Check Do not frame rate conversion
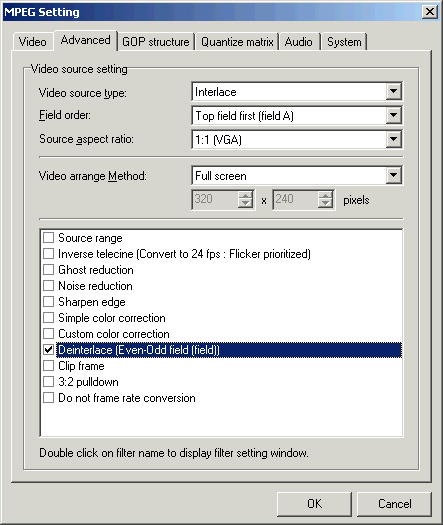443x525 pixels. pos(49,398)
